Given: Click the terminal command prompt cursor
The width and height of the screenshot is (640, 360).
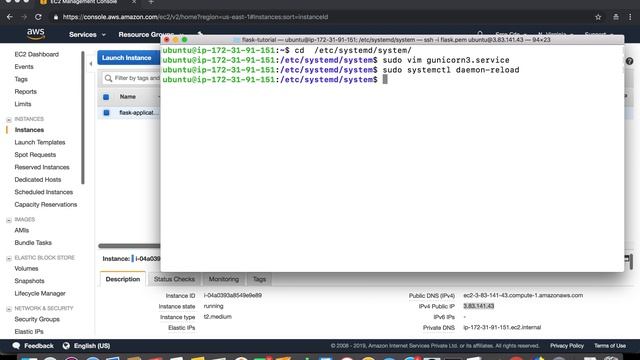Looking at the screenshot, I should pos(385,80).
